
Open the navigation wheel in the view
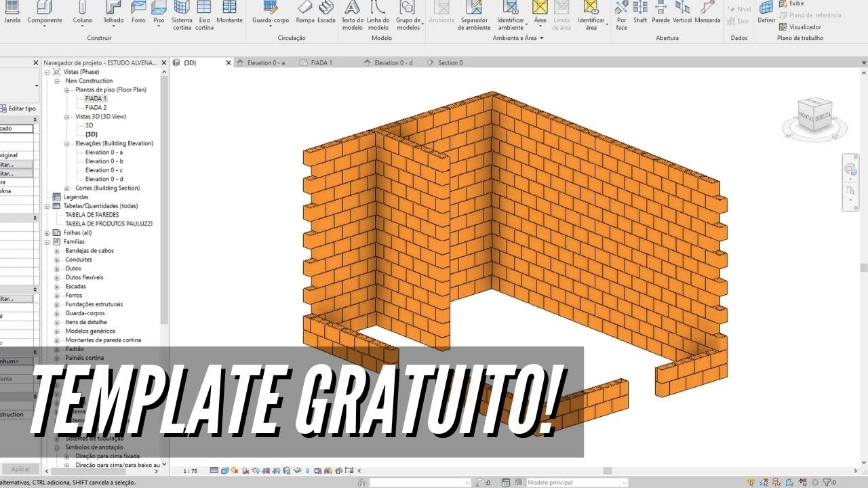(x=850, y=169)
